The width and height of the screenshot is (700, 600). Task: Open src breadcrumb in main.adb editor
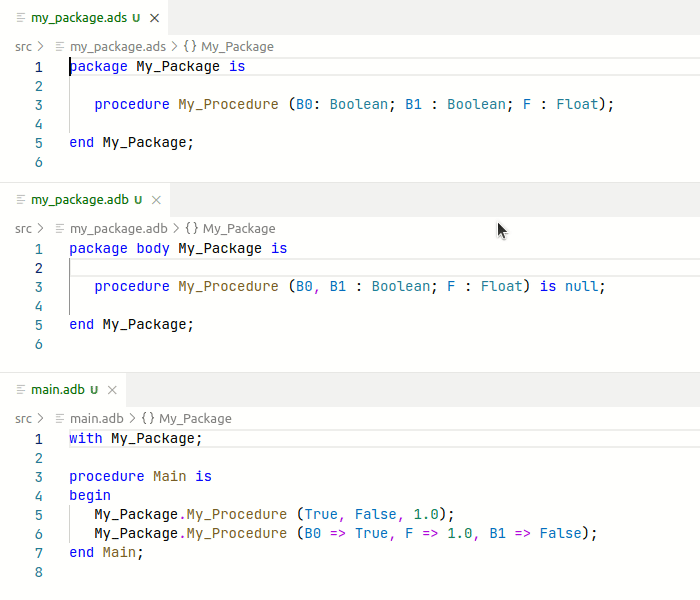[23, 419]
